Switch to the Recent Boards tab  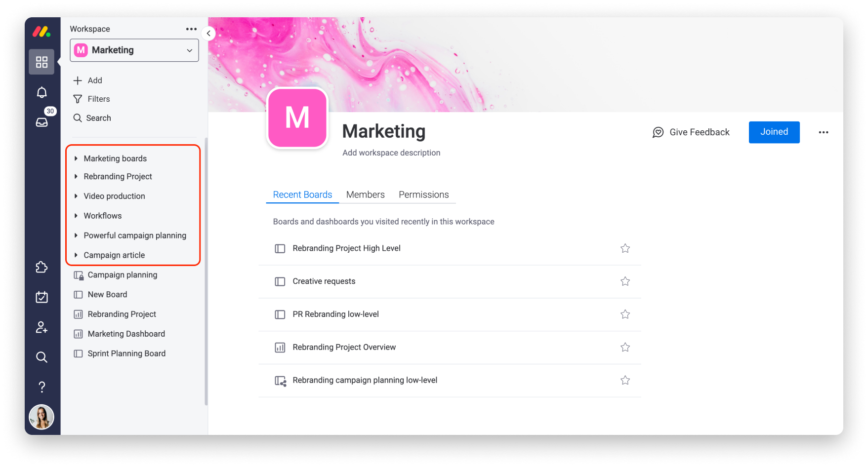[x=302, y=195]
